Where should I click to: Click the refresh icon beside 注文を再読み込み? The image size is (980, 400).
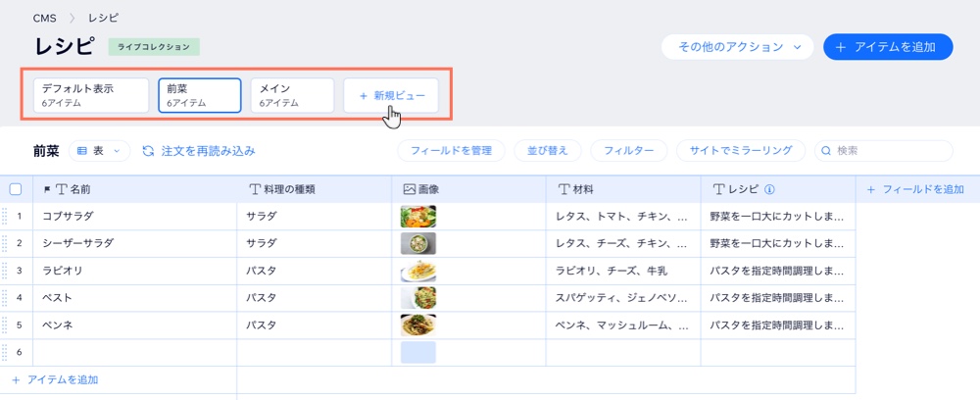point(148,151)
